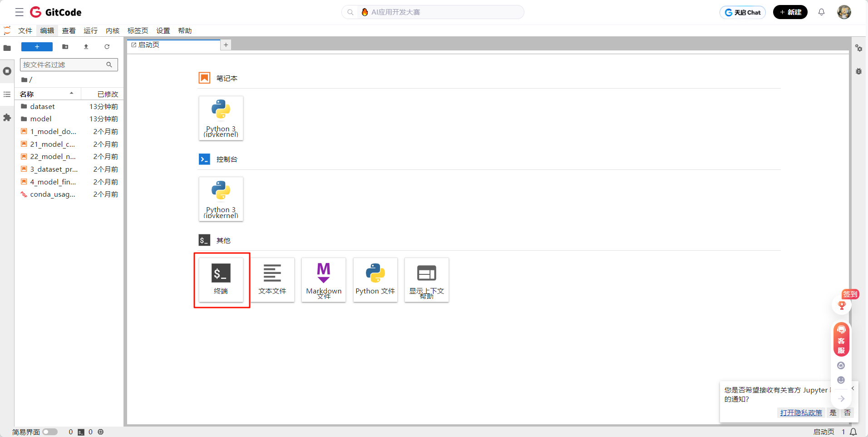Image resolution: width=868 pixels, height=437 pixels.
Task: Open 天启 Chat
Action: coord(743,12)
